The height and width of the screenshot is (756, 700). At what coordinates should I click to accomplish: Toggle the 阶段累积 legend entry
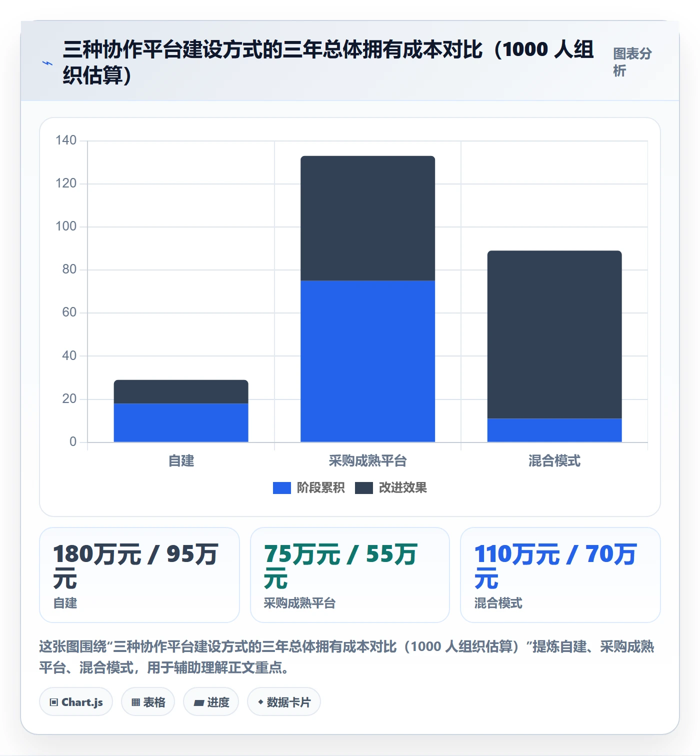click(x=308, y=487)
